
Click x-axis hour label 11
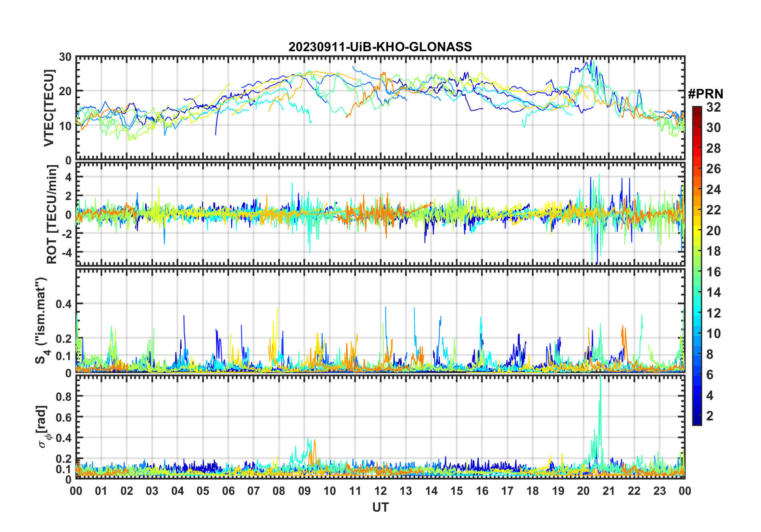[355, 491]
